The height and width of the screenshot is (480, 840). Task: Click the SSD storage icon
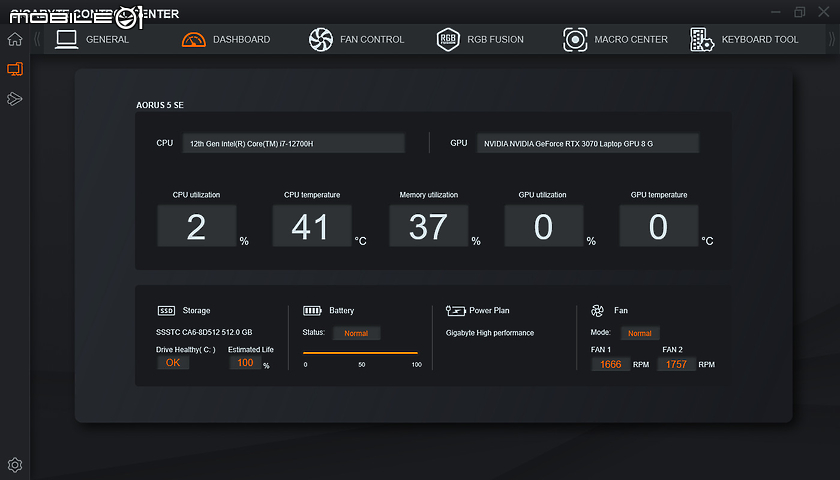(167, 311)
